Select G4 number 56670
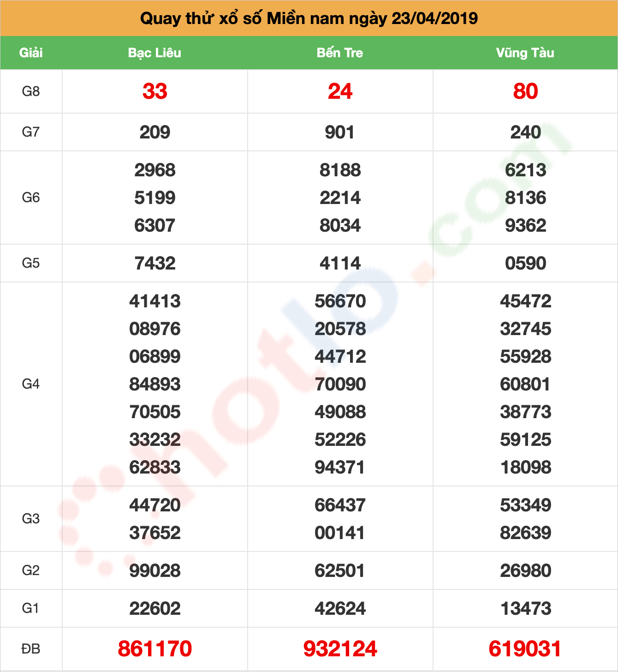This screenshot has width=618, height=672. tap(340, 301)
